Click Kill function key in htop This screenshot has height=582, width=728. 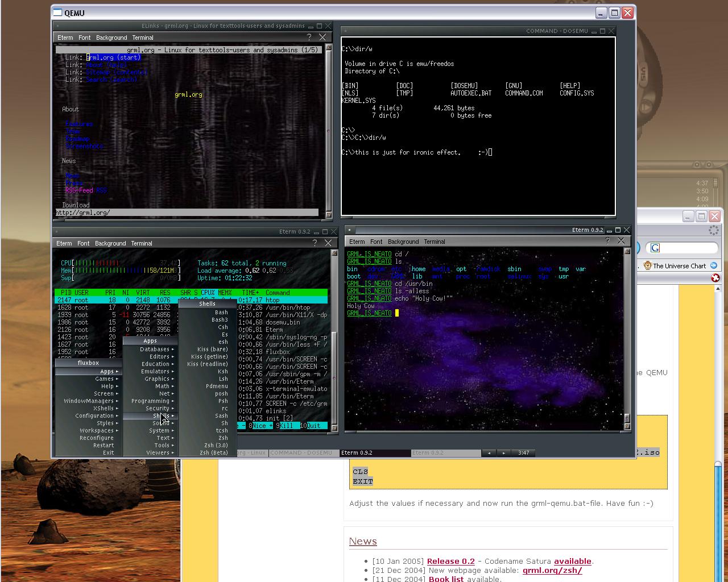287,426
